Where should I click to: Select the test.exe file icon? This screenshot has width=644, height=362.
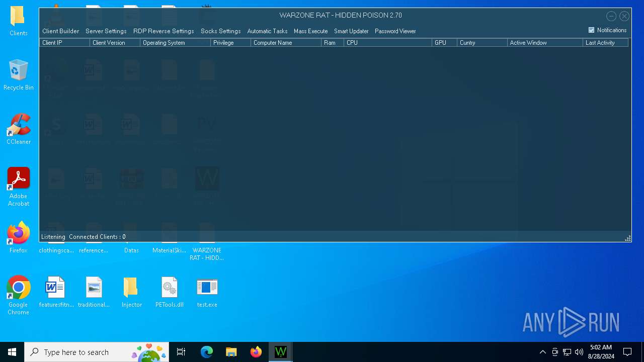[x=207, y=292]
